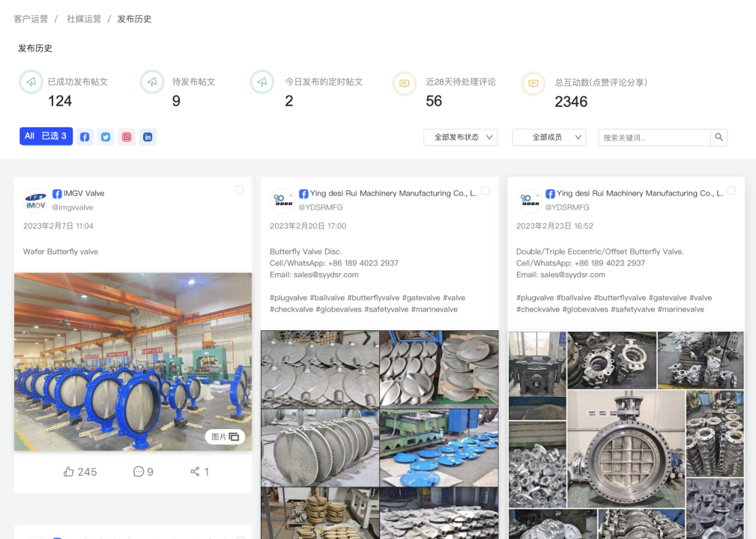Tick the Double/Triple Eccentric post checkbox
756x539 pixels.
coord(731,191)
